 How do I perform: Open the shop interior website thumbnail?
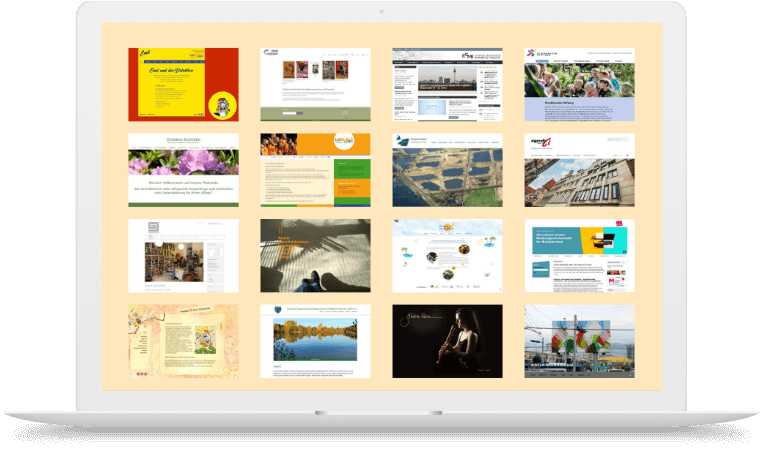[183, 256]
